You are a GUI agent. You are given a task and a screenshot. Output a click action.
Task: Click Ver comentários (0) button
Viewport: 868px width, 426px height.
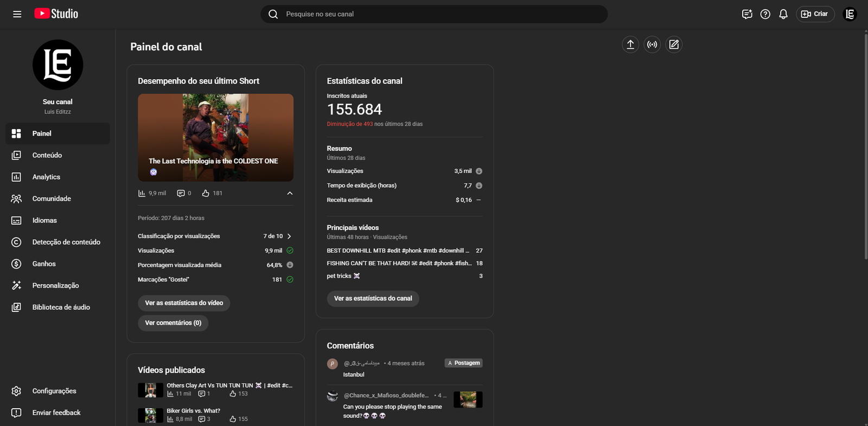click(x=173, y=323)
